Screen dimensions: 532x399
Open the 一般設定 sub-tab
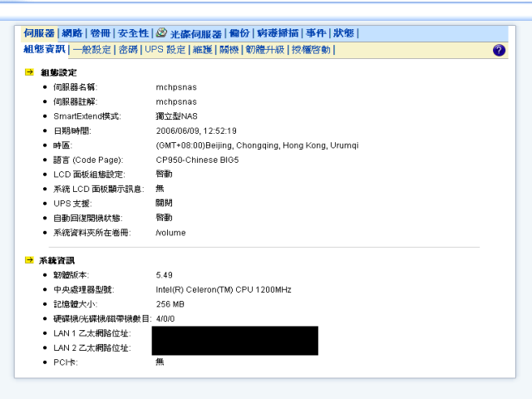click(92, 50)
